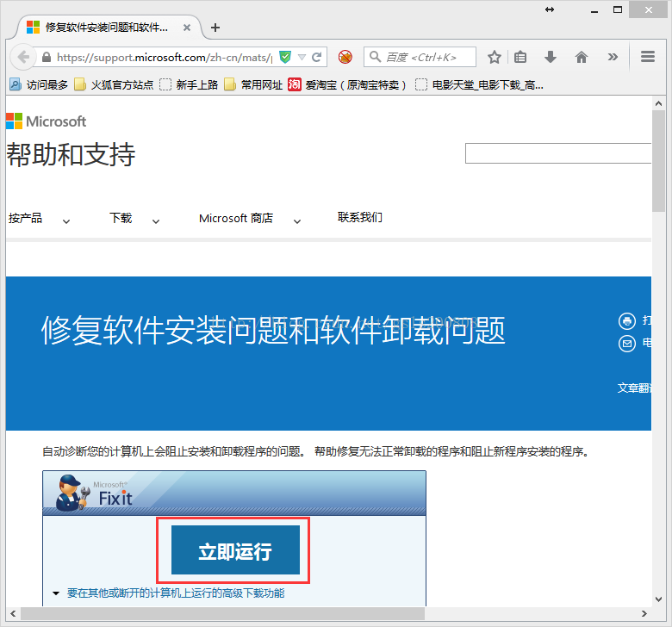Click the 立即运行 button
This screenshot has height=627, width=672.
point(235,549)
